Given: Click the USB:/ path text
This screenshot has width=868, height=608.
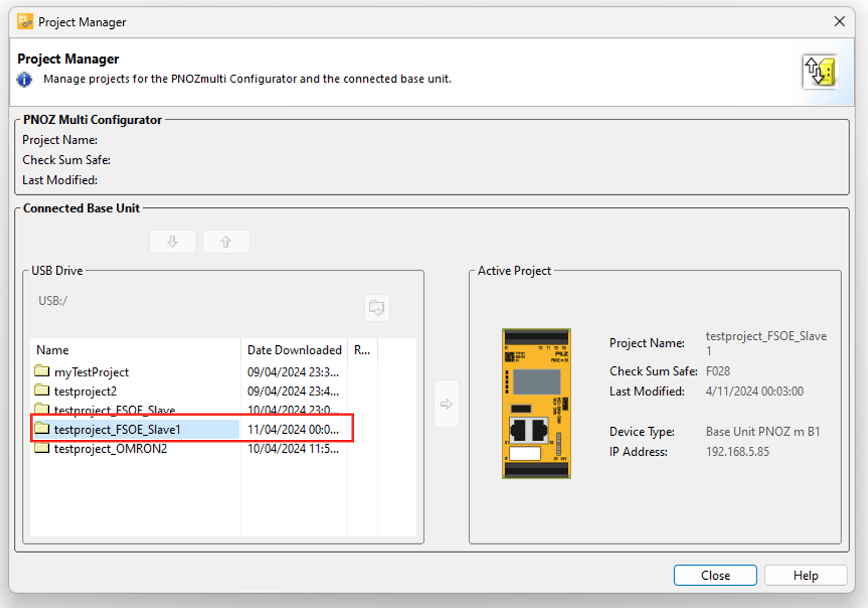Looking at the screenshot, I should (53, 301).
